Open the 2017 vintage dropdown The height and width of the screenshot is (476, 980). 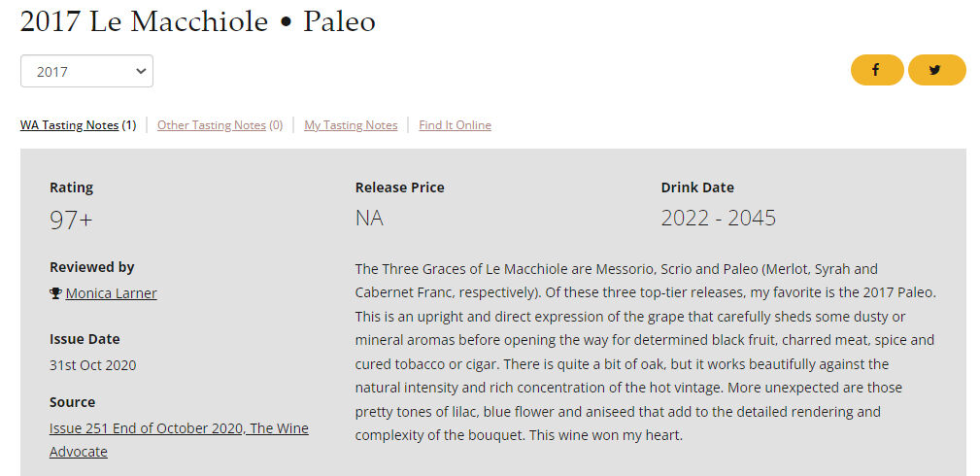point(86,71)
